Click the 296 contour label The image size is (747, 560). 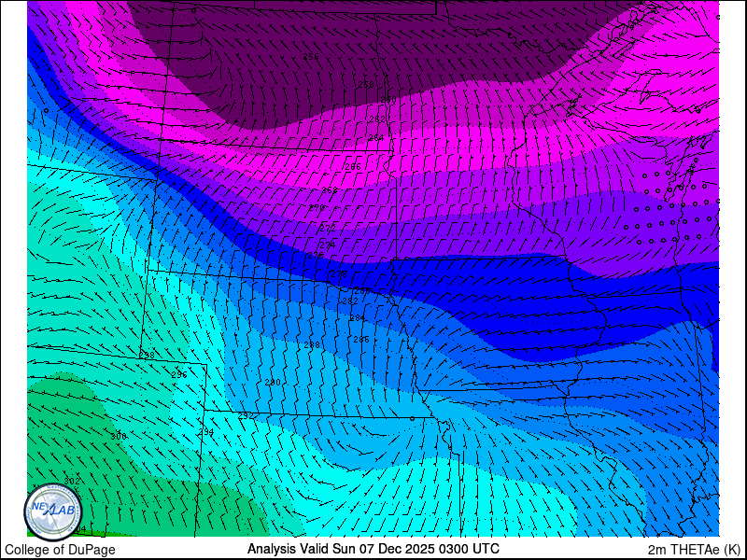pyautogui.click(x=179, y=375)
